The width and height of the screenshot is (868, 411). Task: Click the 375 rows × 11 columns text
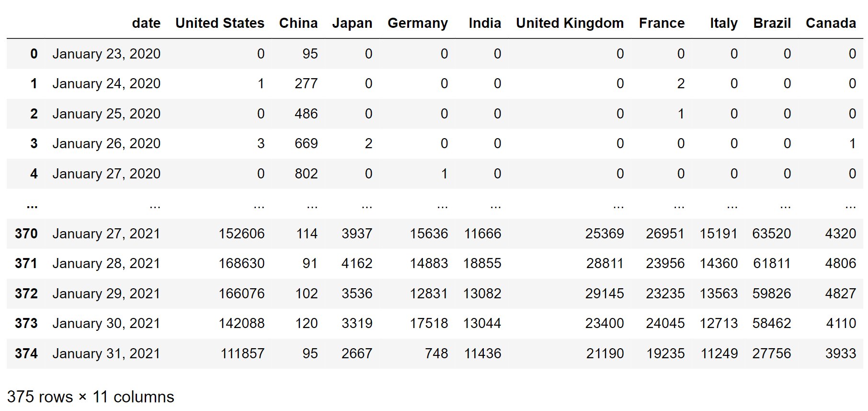(91, 397)
